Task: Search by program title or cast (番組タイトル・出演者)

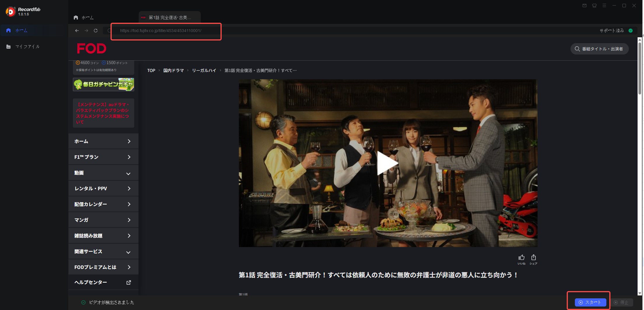Action: point(599,49)
